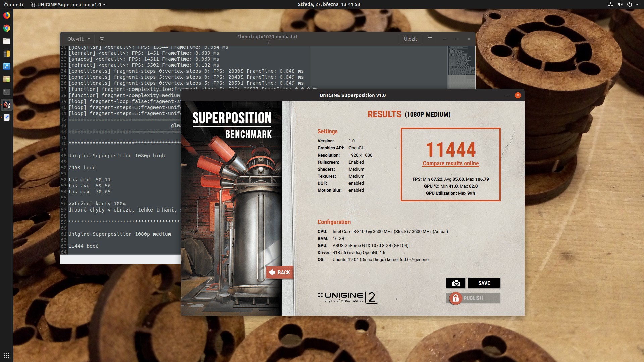The width and height of the screenshot is (644, 362).
Task: Open the clock and calendar panel
Action: click(x=329, y=4)
